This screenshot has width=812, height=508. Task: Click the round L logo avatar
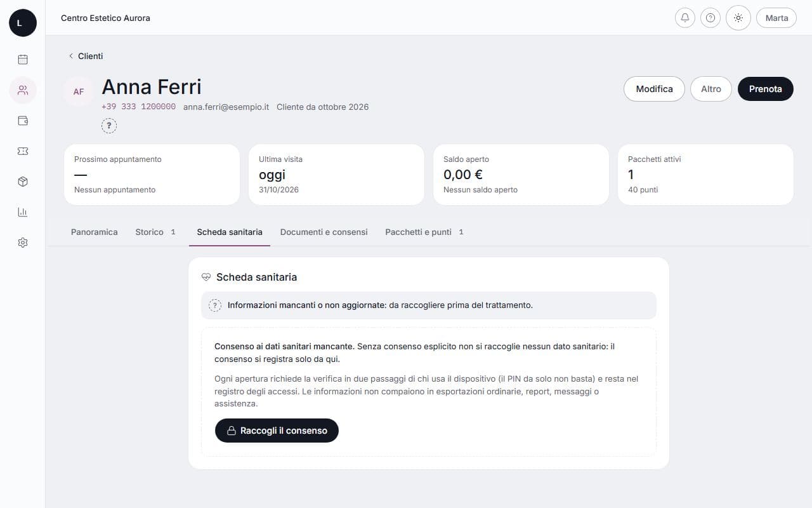[23, 23]
